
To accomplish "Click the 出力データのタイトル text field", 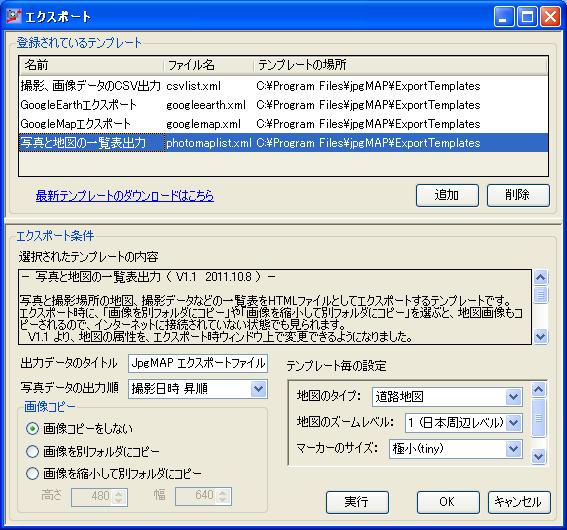I will [x=198, y=363].
